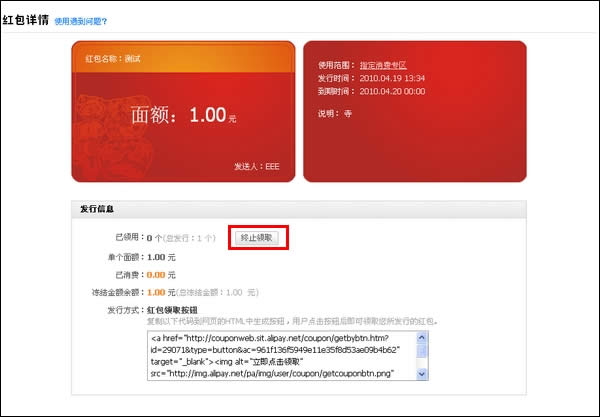Click the 已领用 0 个 count
The image size is (600, 417).
pyautogui.click(x=154, y=238)
